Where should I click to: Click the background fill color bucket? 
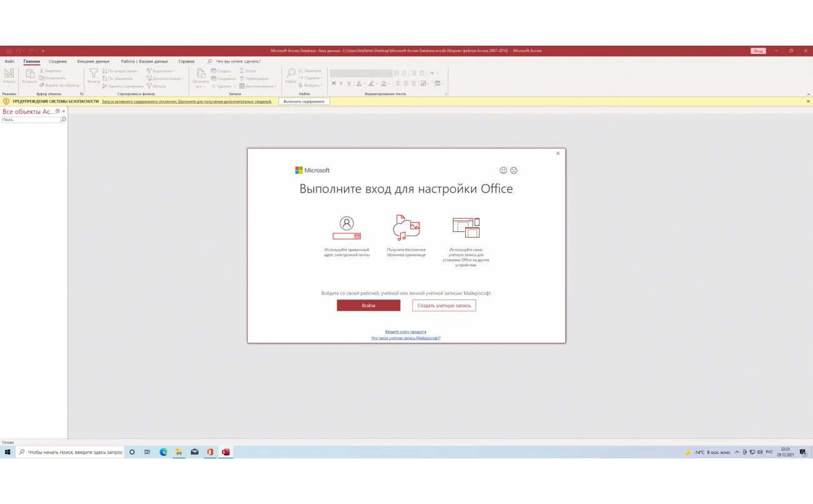tap(383, 83)
